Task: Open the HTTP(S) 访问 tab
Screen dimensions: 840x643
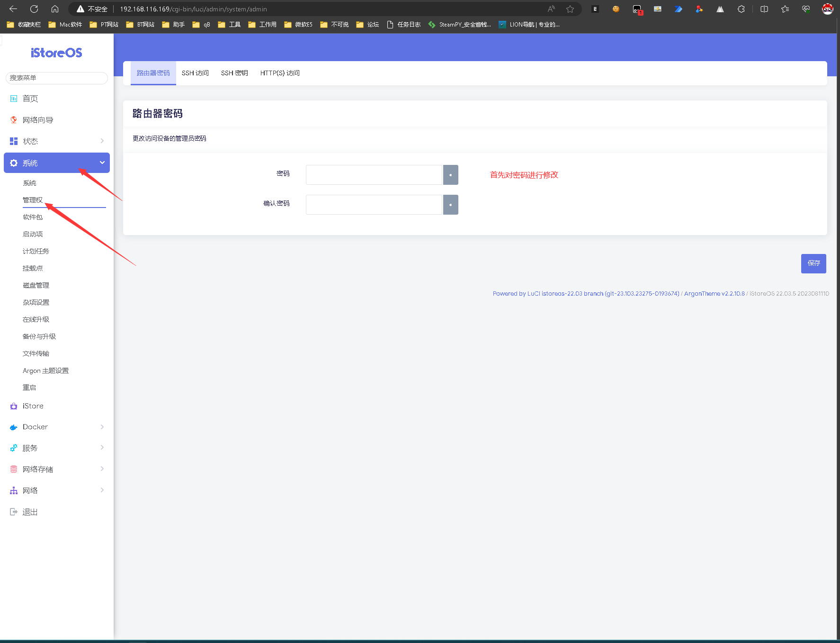Action: [x=280, y=73]
